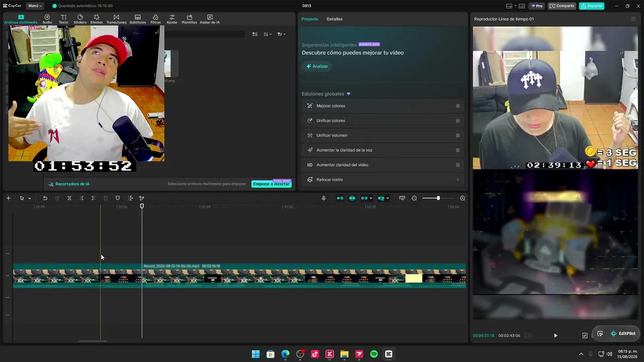Viewport: 644px width, 362px height.
Task: Open the media filter dropdown
Action: point(281,34)
